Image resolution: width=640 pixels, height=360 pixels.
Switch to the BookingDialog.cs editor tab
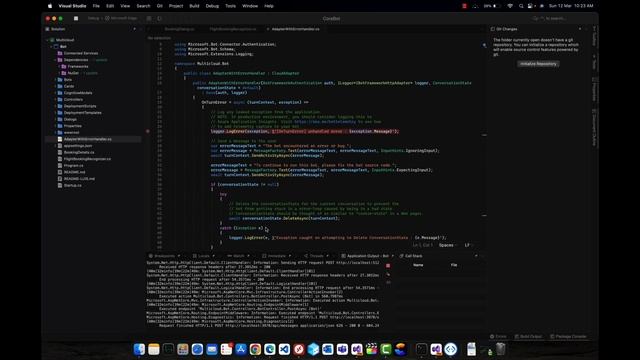(x=180, y=29)
